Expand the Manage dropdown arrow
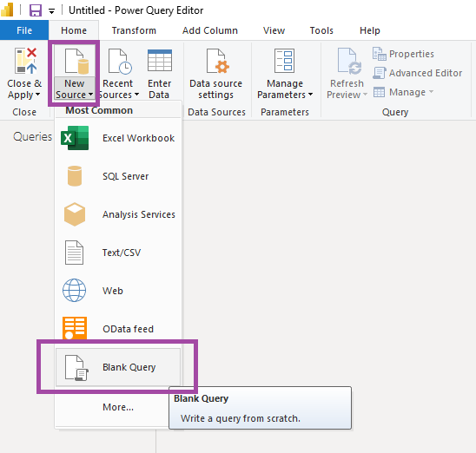476x453 pixels. [431, 91]
